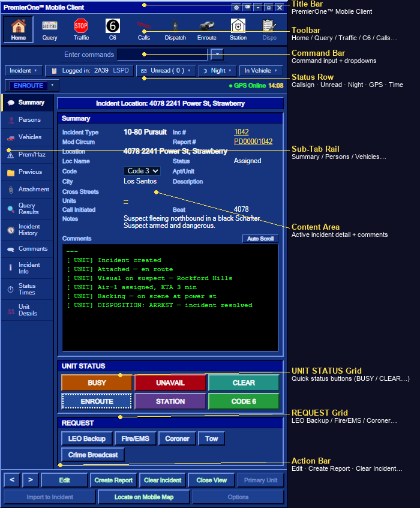Viewport: 420px width, 508px height.
Task: Open the ENROUTE status dropdown arrow
Action: click(x=53, y=85)
